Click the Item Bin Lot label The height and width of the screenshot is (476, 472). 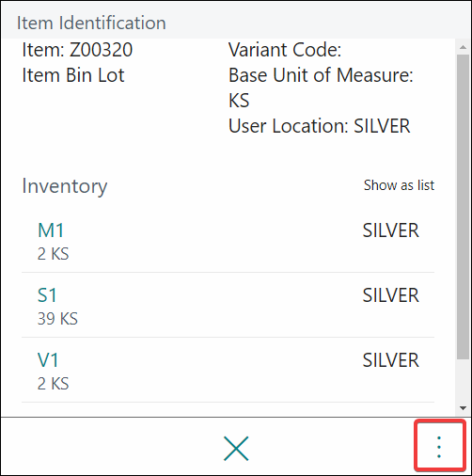pos(73,75)
